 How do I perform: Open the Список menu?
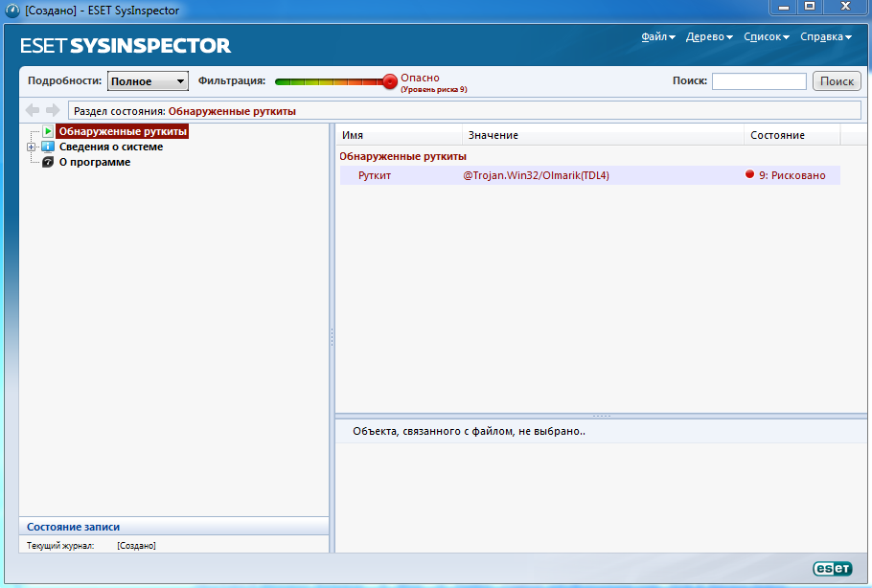point(767,36)
